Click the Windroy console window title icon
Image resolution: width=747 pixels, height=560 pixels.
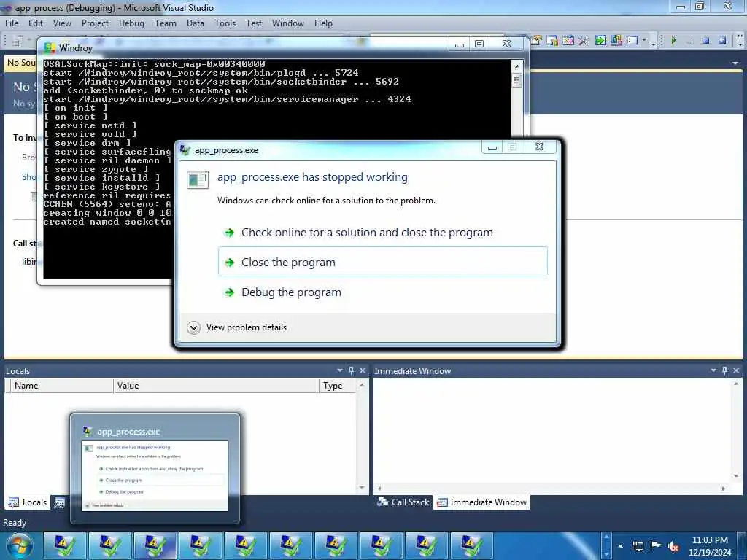(50, 47)
